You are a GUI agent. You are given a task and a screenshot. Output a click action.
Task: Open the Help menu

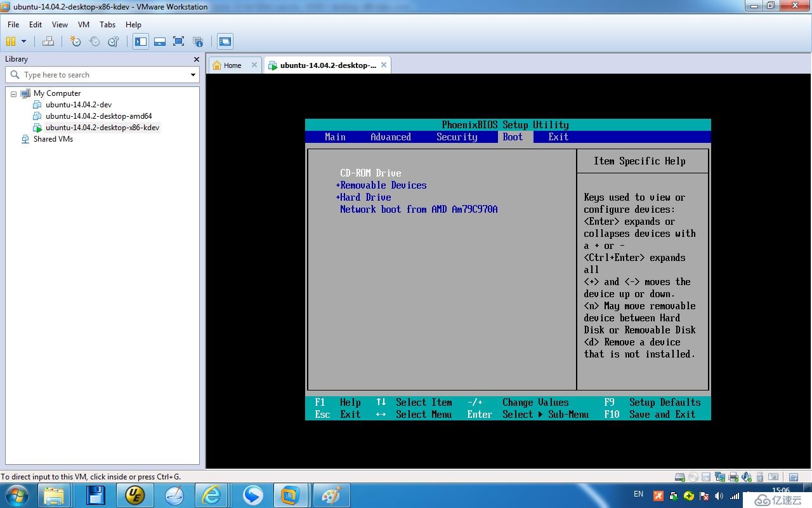pyautogui.click(x=133, y=24)
